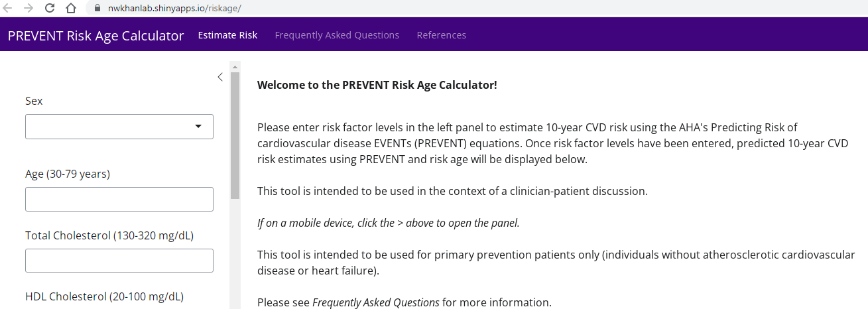Click the browser back arrow
Screen dimensions: 868x309
point(9,8)
